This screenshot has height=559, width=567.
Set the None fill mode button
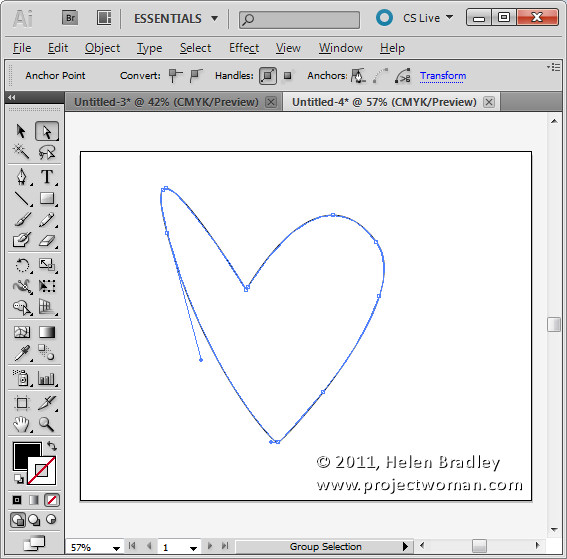point(51,500)
